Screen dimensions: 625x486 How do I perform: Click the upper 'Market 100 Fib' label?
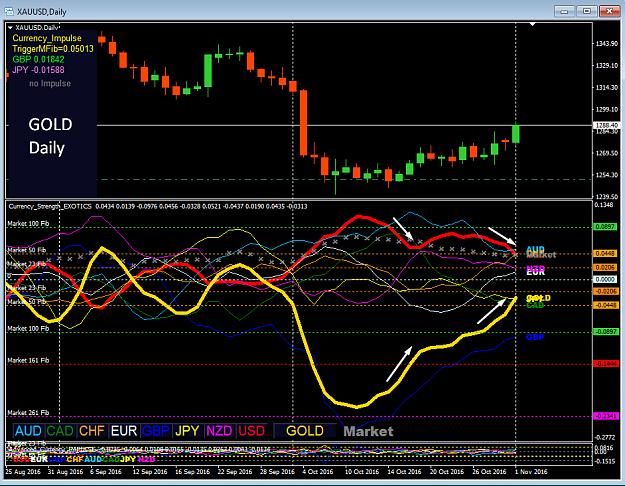coord(28,223)
